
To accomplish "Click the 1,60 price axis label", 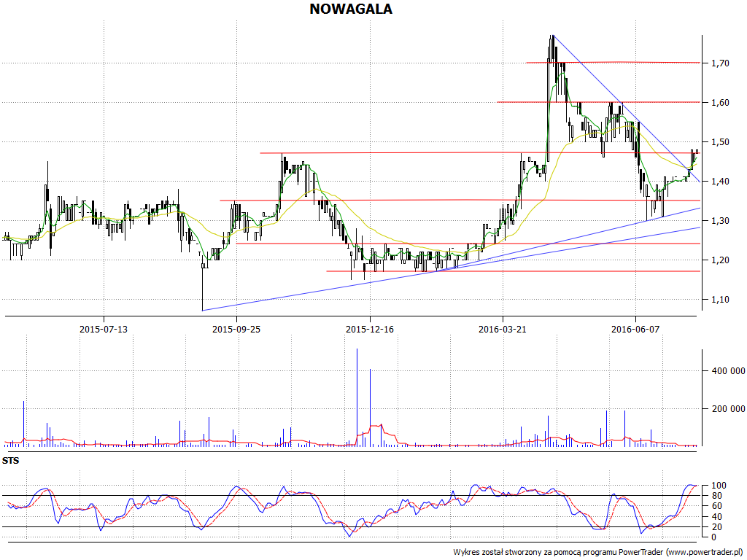I will click(x=720, y=102).
